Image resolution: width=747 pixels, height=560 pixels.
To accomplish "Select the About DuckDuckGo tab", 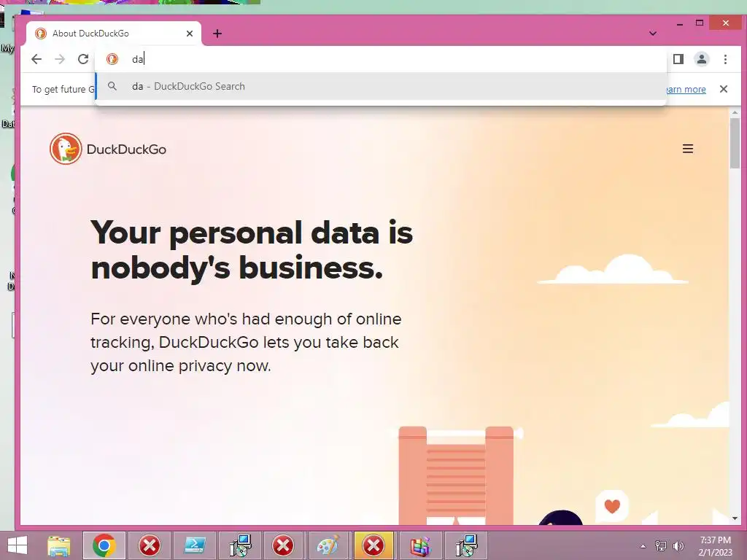I will tap(114, 34).
